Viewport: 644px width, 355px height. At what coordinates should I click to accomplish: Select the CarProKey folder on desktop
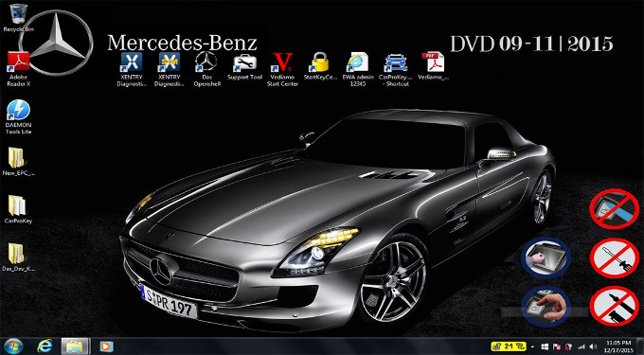tap(18, 209)
